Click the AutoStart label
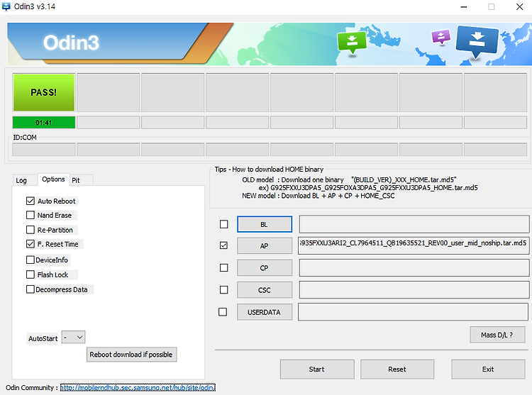Viewport: 532px width, 395px height. (x=43, y=338)
